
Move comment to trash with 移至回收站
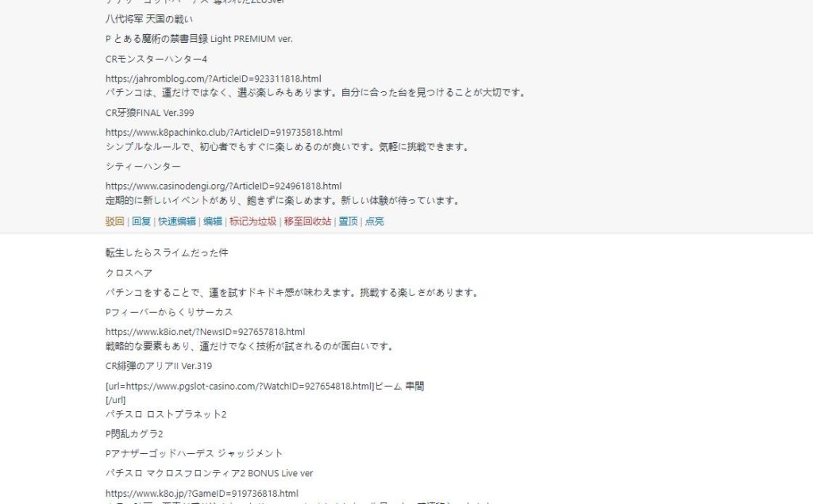pos(307,221)
